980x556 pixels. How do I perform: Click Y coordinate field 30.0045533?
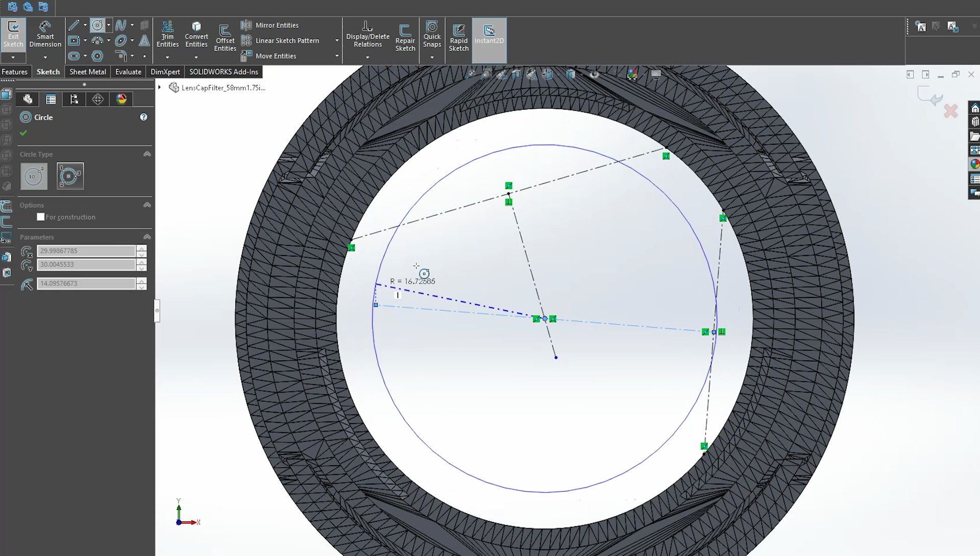coord(86,265)
